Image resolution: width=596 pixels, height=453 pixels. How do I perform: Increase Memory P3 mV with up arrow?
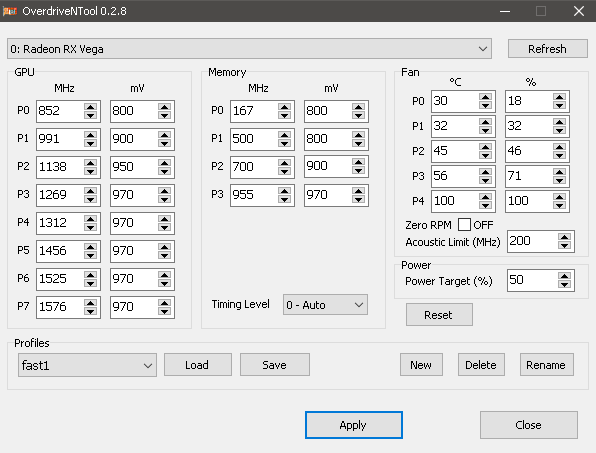(x=358, y=191)
